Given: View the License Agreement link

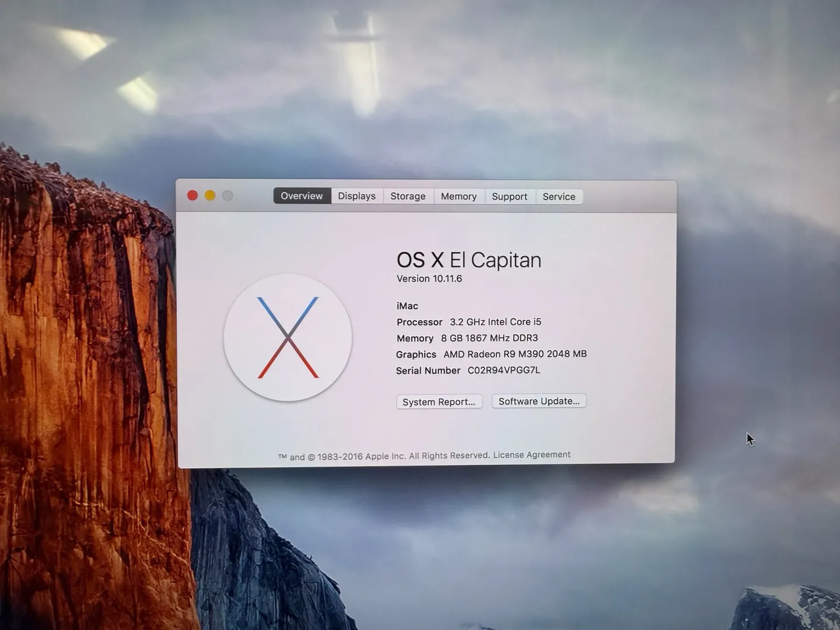Looking at the screenshot, I should [x=531, y=455].
